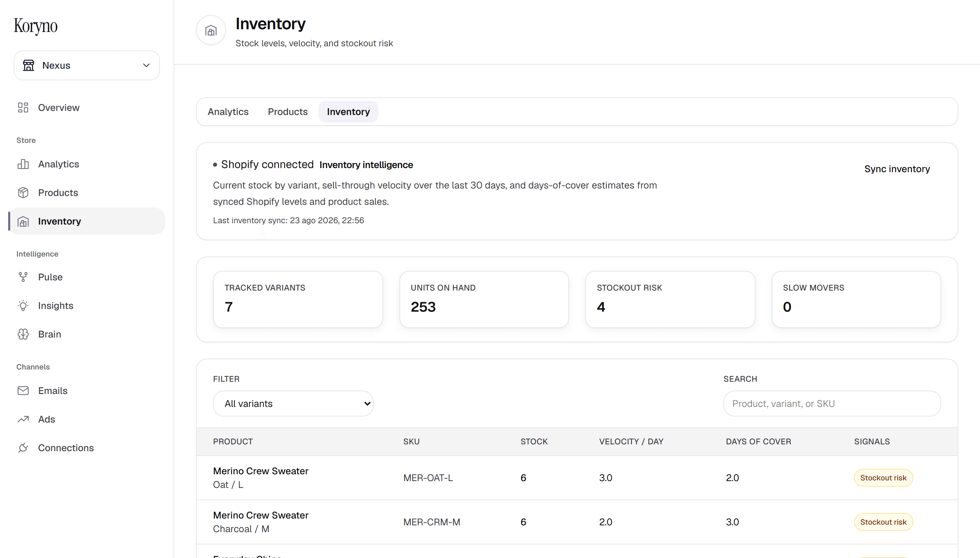Screen dimensions: 980x558
Task: Click the Koryno logo
Action: [36, 26]
